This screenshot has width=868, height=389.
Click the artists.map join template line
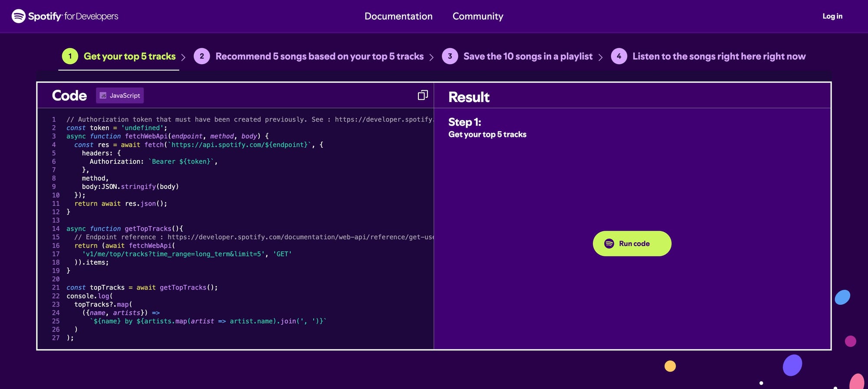coord(208,321)
